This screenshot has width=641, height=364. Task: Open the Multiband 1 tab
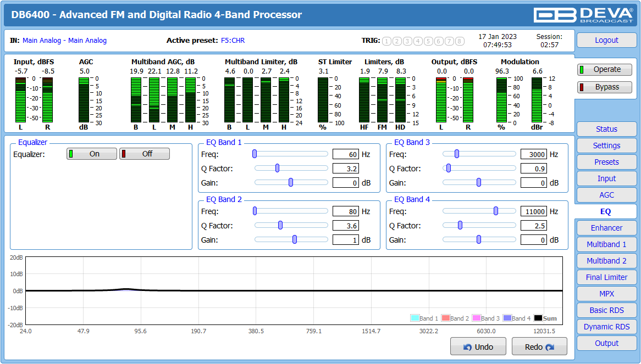606,244
